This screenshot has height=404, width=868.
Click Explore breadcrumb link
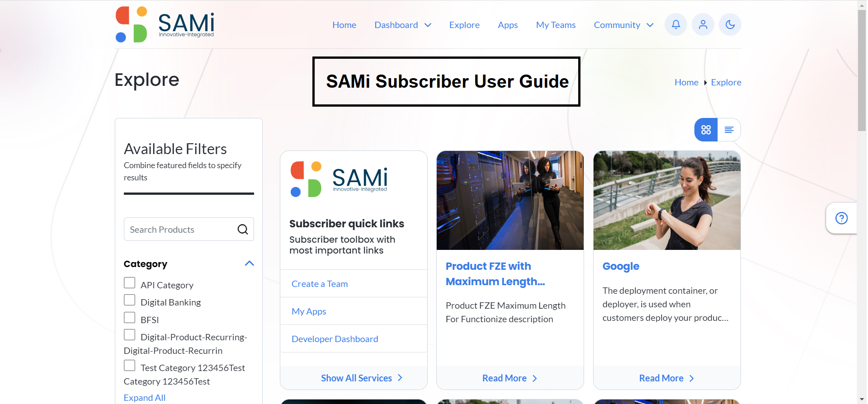click(726, 82)
